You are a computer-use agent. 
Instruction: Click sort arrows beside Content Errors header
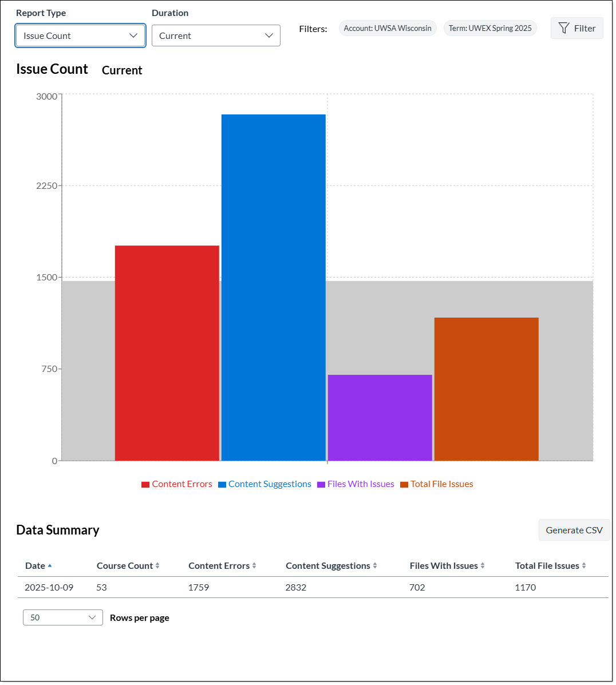tap(254, 565)
